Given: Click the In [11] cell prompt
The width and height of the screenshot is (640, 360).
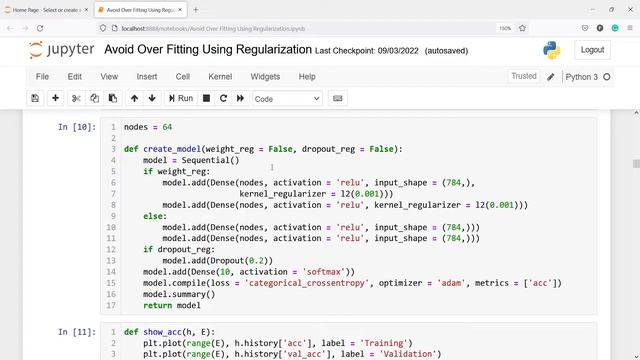Looking at the screenshot, I should pyautogui.click(x=77, y=332).
